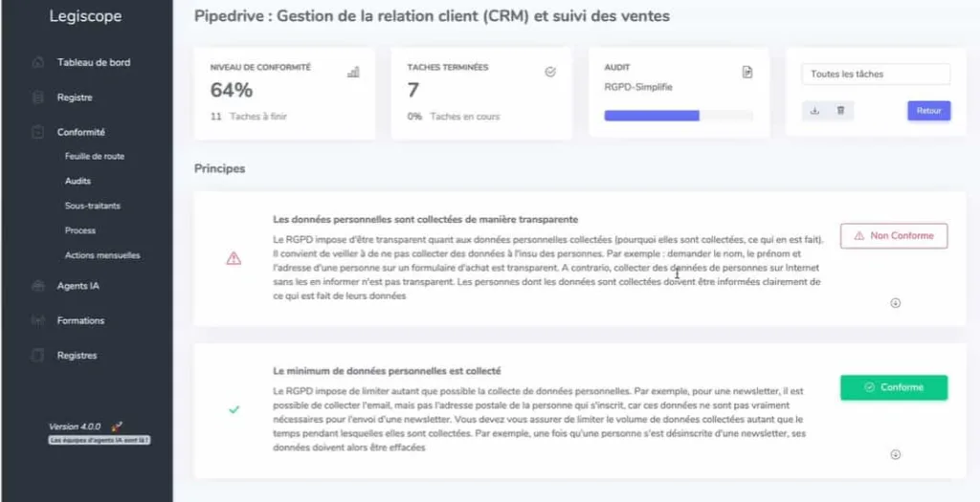
Task: Open the Toutes les tâches dropdown
Action: [x=875, y=75]
